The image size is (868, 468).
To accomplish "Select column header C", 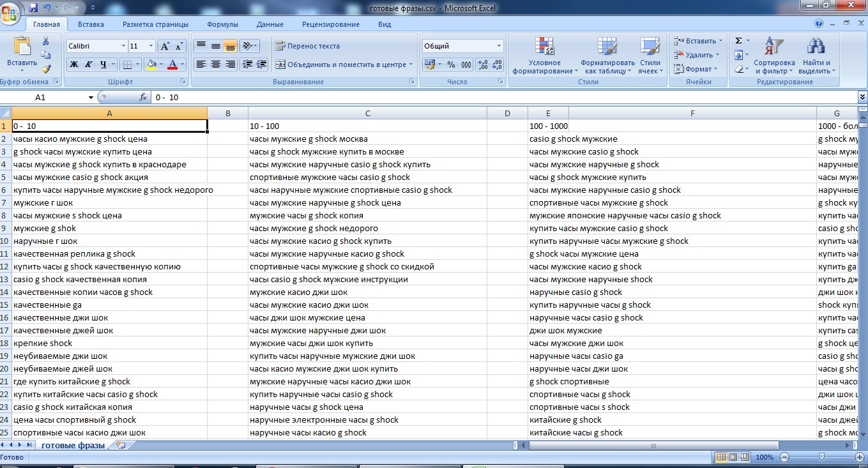I will [x=368, y=113].
